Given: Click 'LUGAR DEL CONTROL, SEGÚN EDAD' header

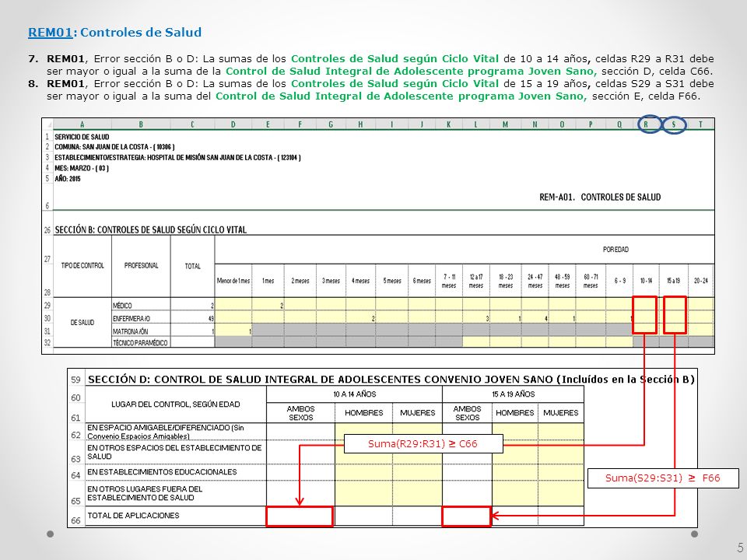Looking at the screenshot, I should click(176, 404).
